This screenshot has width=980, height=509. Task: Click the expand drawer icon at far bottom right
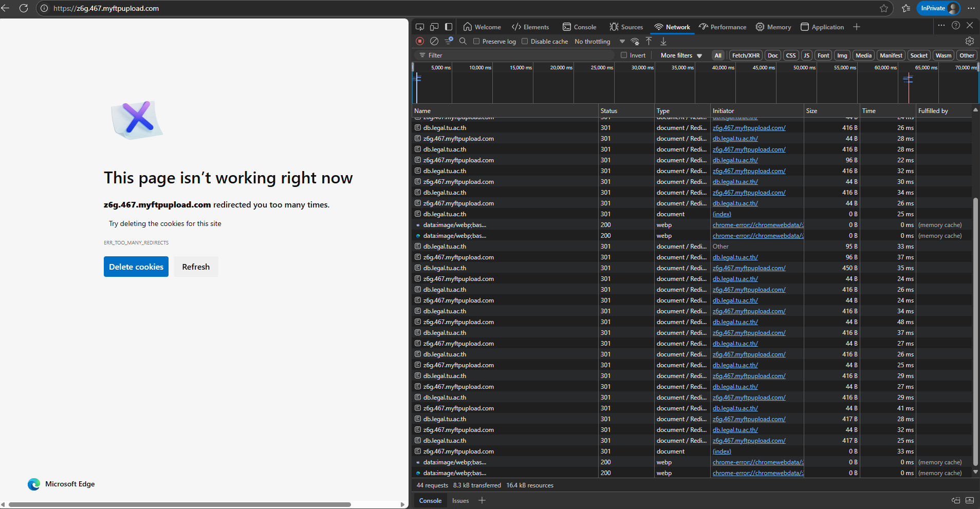970,500
